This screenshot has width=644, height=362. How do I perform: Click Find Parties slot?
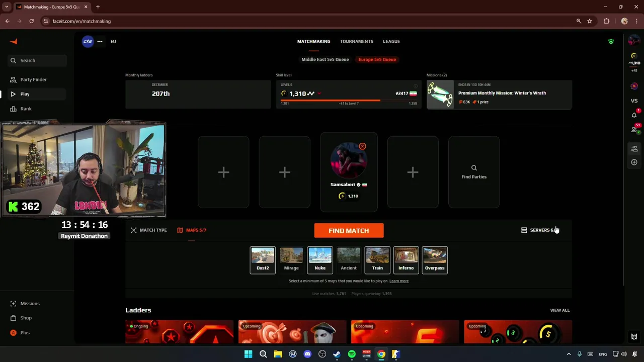point(474,172)
